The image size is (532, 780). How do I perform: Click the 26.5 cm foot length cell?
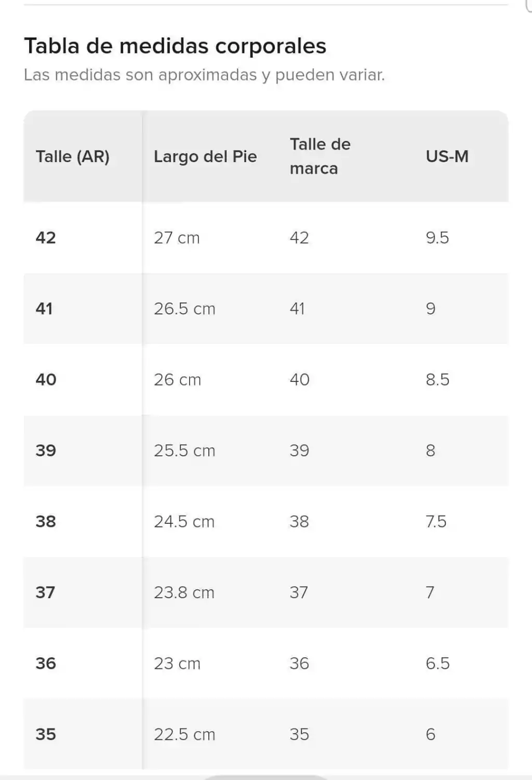point(184,309)
